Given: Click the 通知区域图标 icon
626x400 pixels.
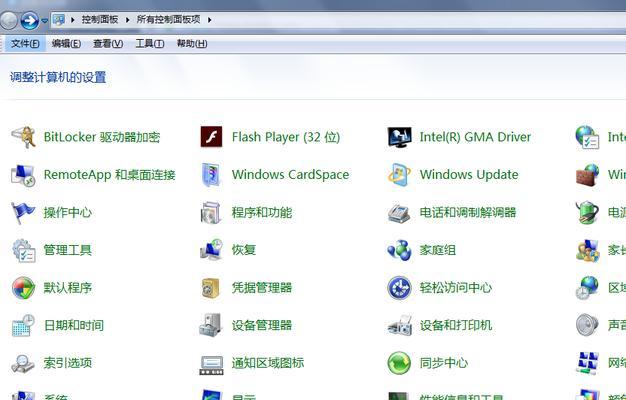Looking at the screenshot, I should 211,365.
